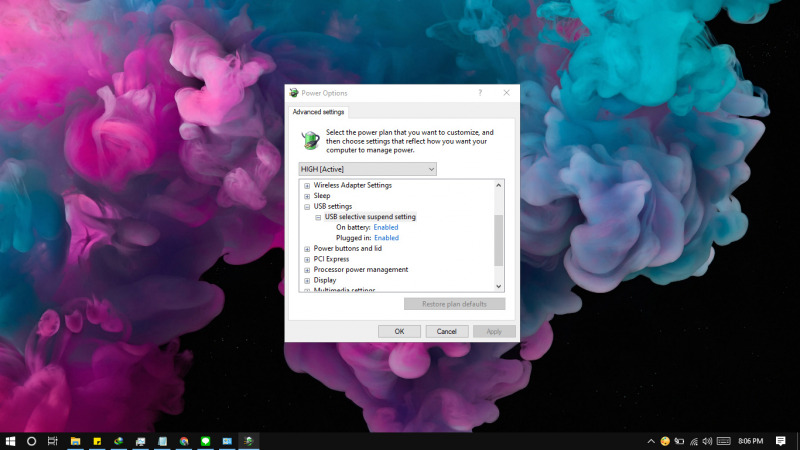Select the Power Options taskbar icon

[x=248, y=441]
